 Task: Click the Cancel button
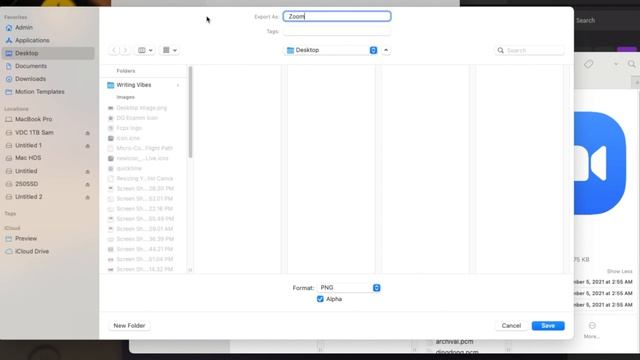click(x=511, y=326)
